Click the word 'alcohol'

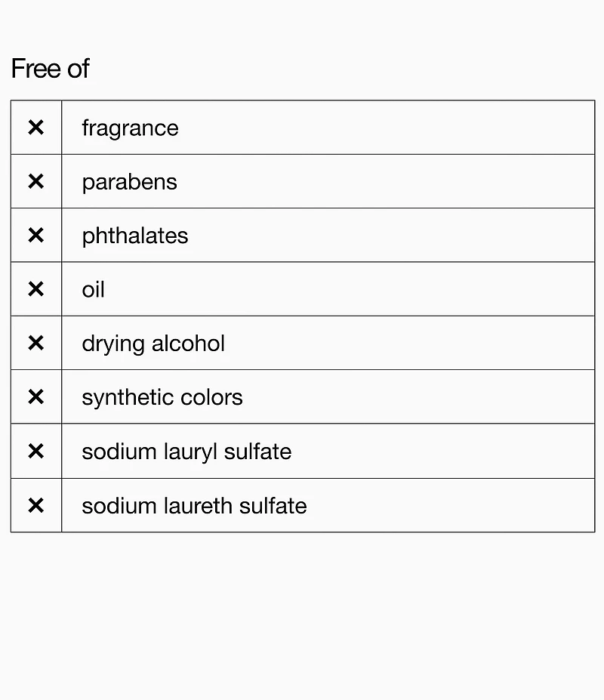pyautogui.click(x=188, y=344)
